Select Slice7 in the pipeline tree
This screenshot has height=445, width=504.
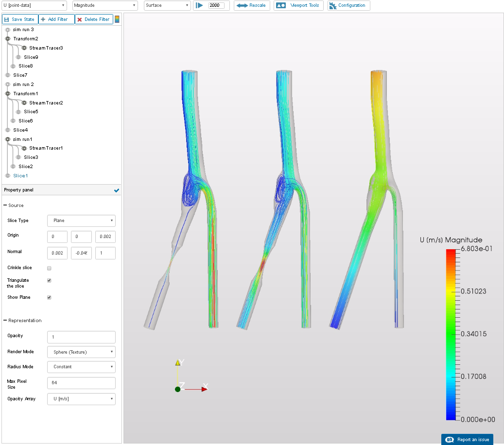[x=20, y=75]
